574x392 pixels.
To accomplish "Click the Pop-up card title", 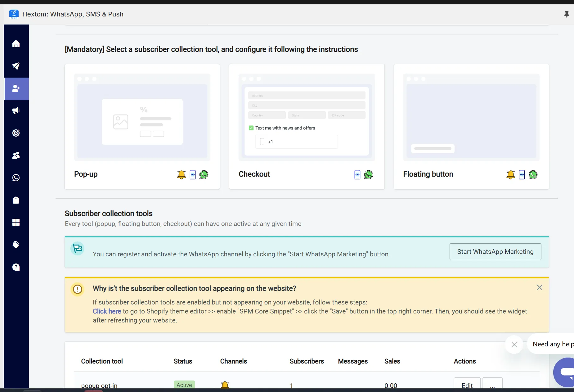I will (x=86, y=174).
